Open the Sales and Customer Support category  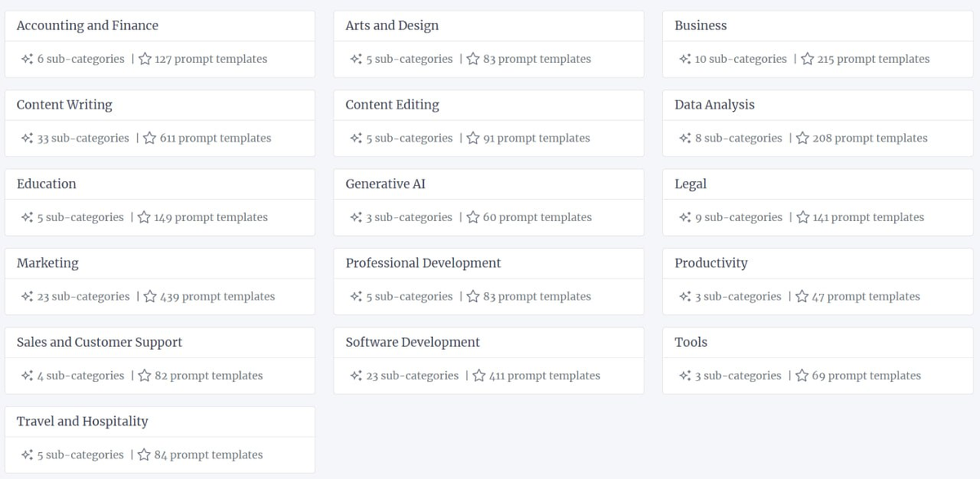point(100,342)
